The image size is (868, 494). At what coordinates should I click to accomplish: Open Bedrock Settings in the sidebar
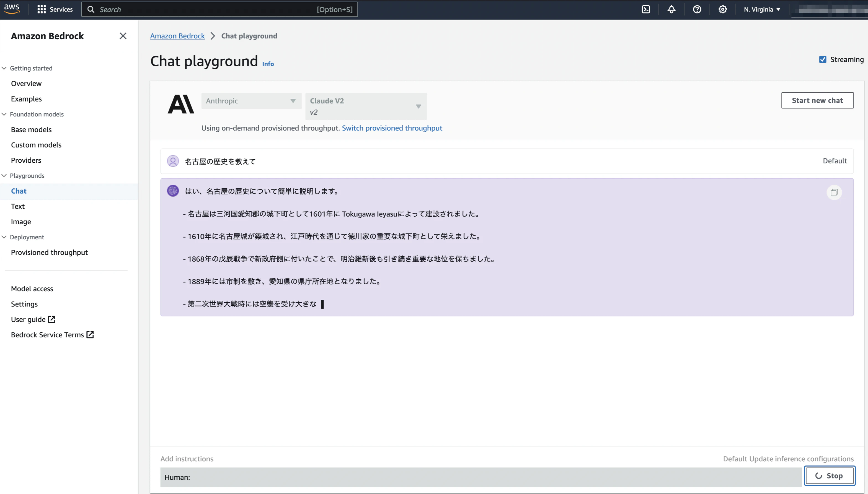point(24,304)
